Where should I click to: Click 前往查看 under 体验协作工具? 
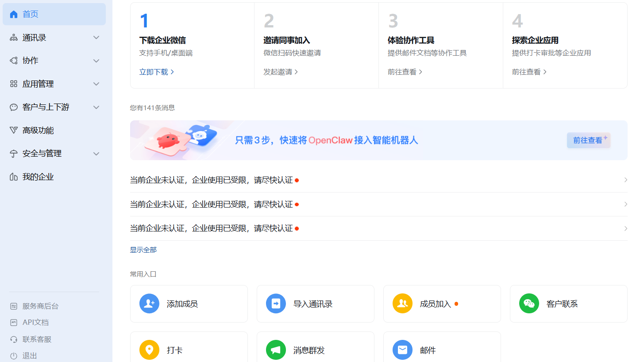tap(405, 72)
